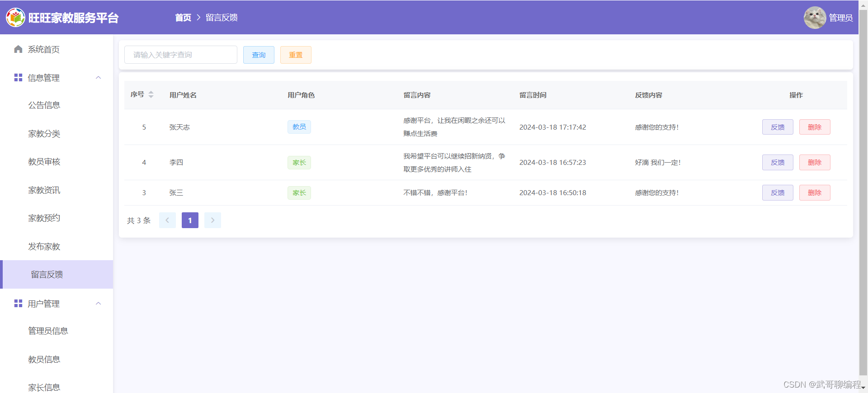Click feedback text 好滴 我们一定!
This screenshot has width=868, height=393.
pyautogui.click(x=658, y=163)
